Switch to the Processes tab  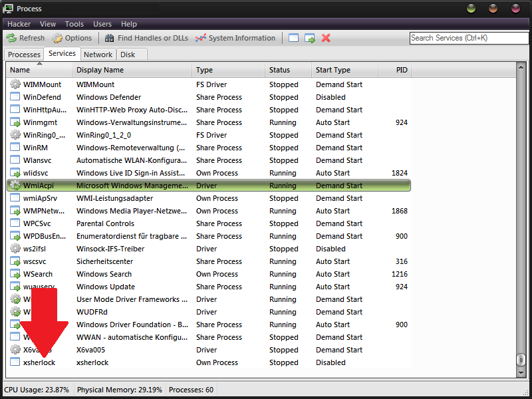[24, 55]
